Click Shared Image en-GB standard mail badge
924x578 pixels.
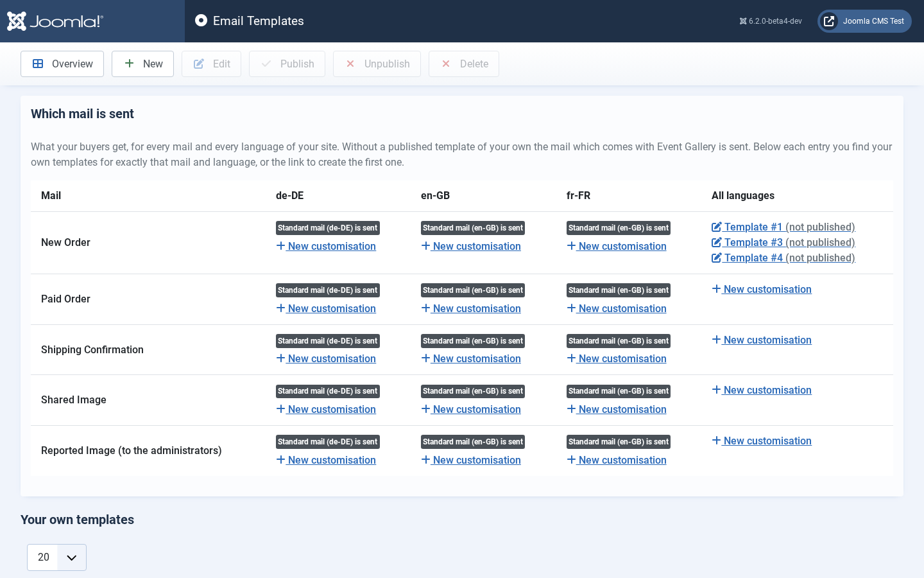(473, 391)
